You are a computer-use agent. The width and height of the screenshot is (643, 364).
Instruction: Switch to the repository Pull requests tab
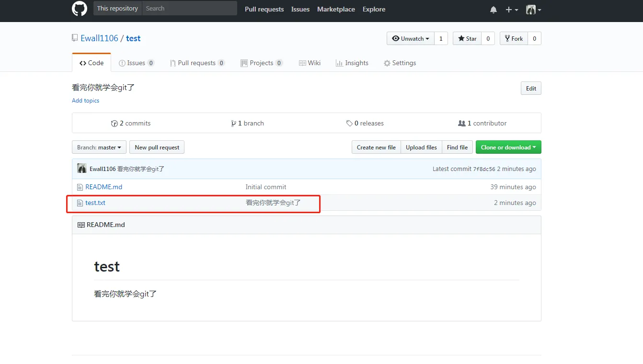[x=197, y=63]
